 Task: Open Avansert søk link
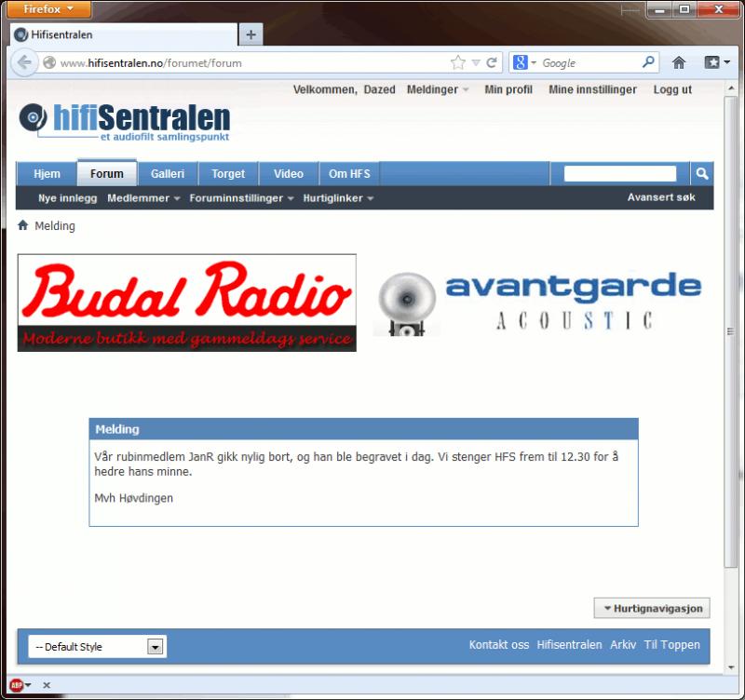tap(661, 197)
